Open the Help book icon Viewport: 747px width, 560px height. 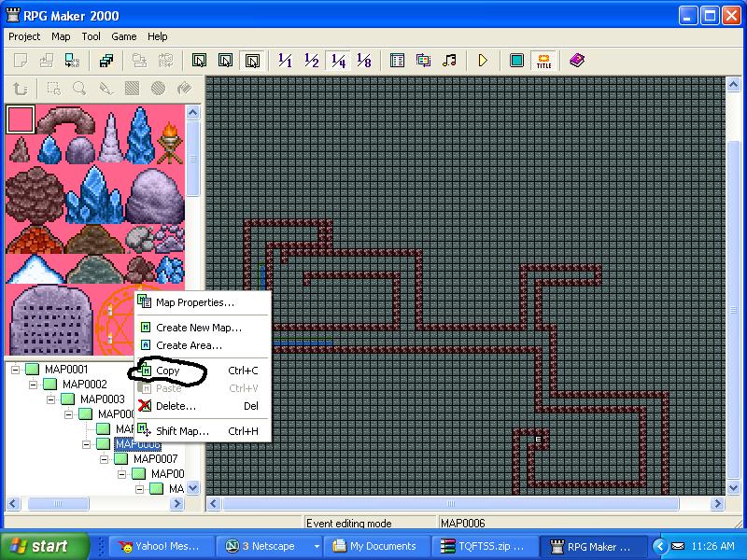click(x=577, y=61)
